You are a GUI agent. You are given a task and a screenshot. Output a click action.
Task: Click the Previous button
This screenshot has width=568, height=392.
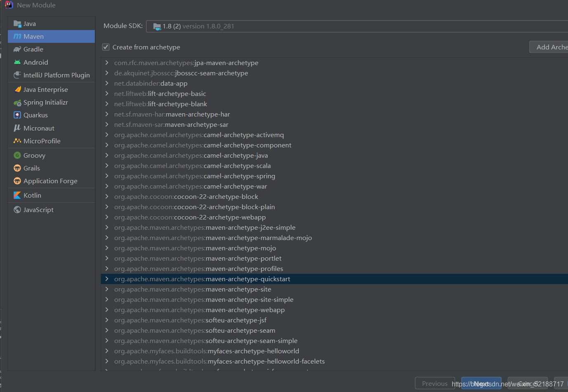tap(435, 383)
